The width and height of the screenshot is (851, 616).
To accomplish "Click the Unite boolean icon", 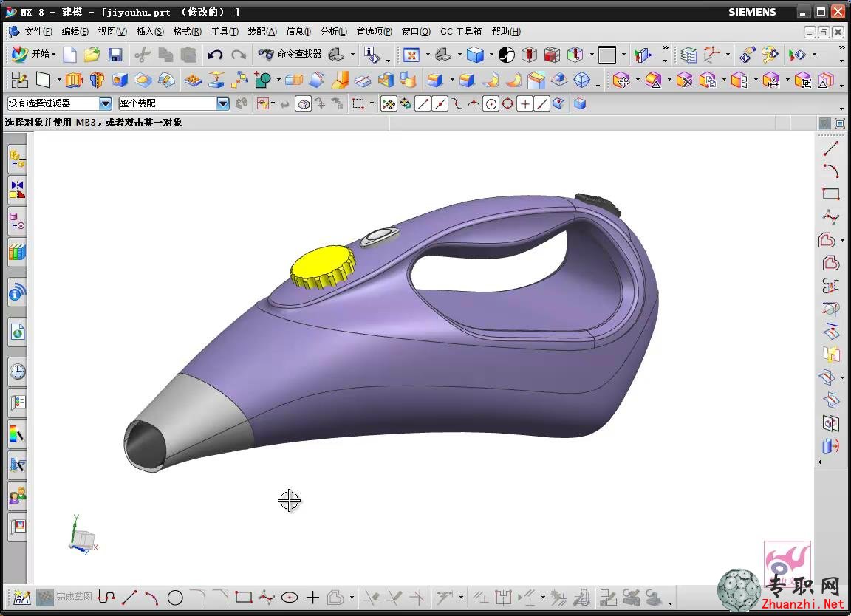I will (263, 81).
